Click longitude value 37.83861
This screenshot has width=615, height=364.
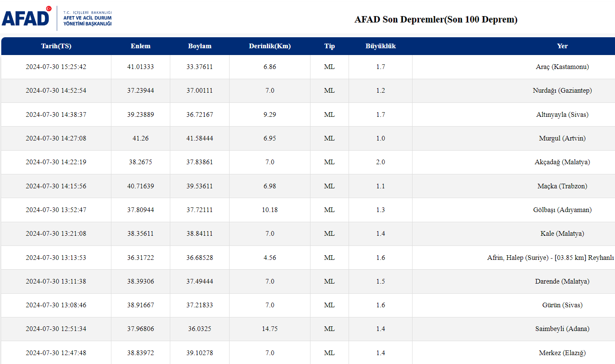(x=200, y=162)
